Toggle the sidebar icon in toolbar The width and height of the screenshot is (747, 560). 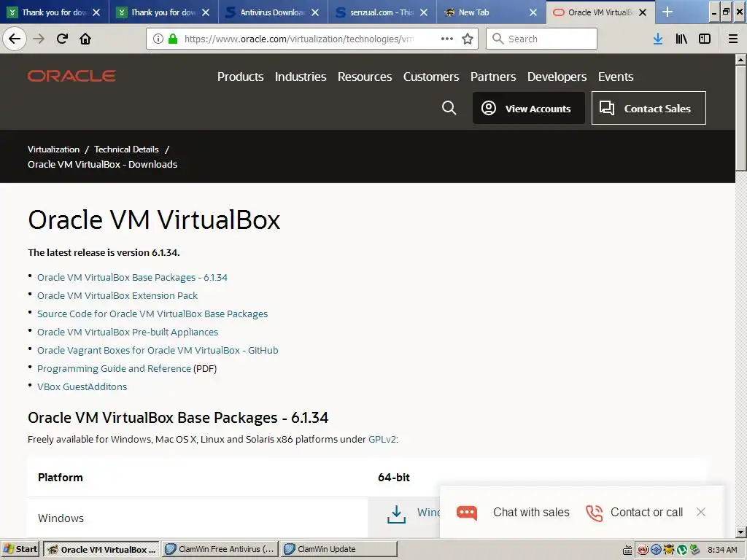(x=705, y=39)
